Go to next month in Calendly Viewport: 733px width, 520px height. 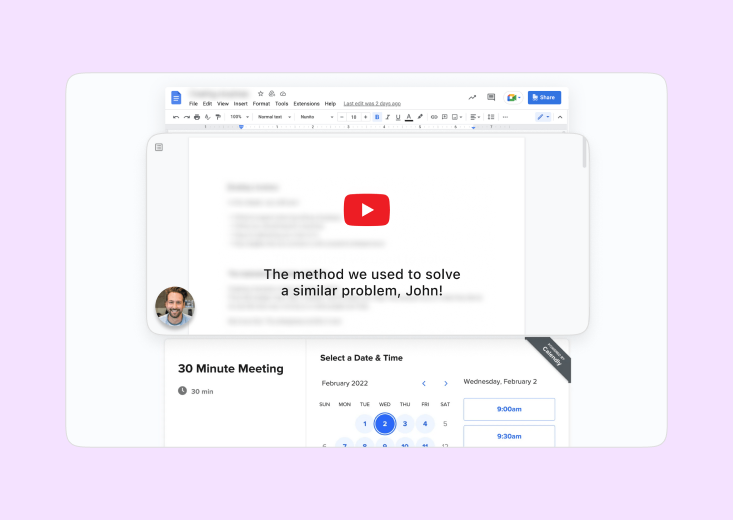tap(446, 383)
